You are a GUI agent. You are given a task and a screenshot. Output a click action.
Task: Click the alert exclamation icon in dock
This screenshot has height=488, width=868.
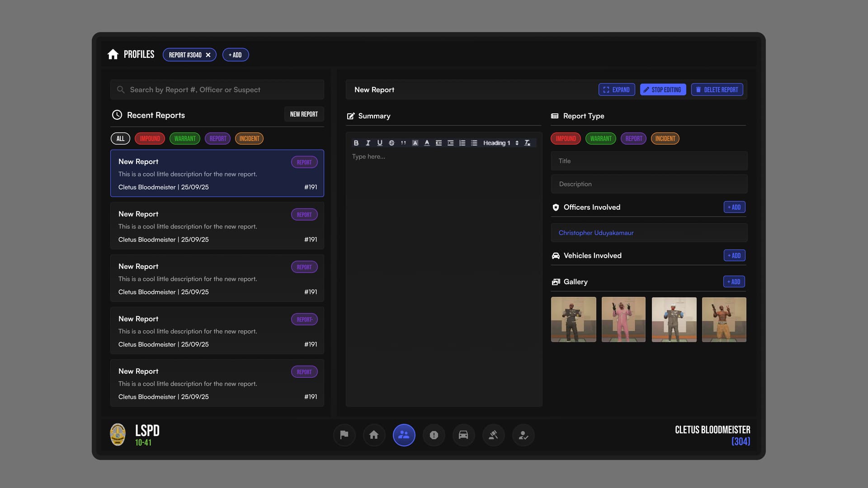pyautogui.click(x=434, y=435)
